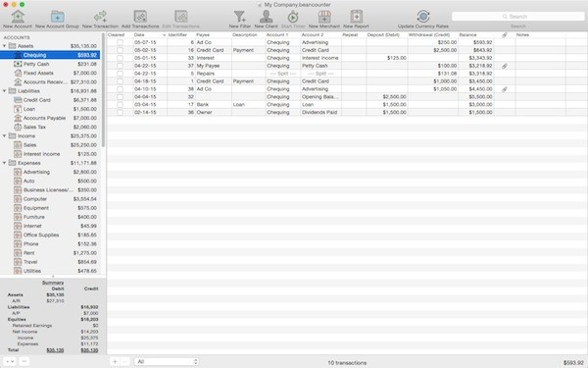Sort by Account 2 column header

coord(320,35)
